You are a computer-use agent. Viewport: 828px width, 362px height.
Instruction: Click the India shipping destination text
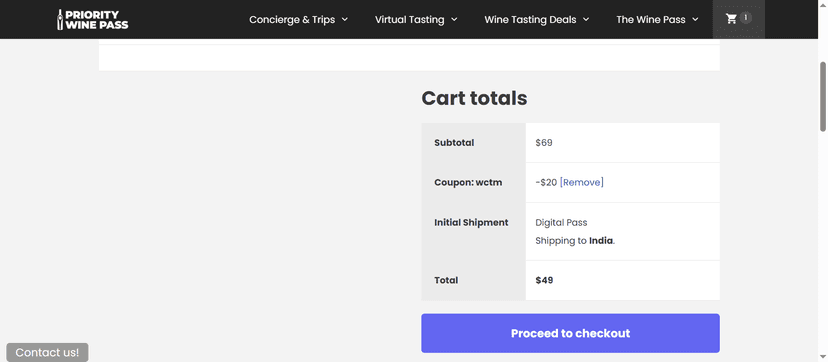click(601, 241)
